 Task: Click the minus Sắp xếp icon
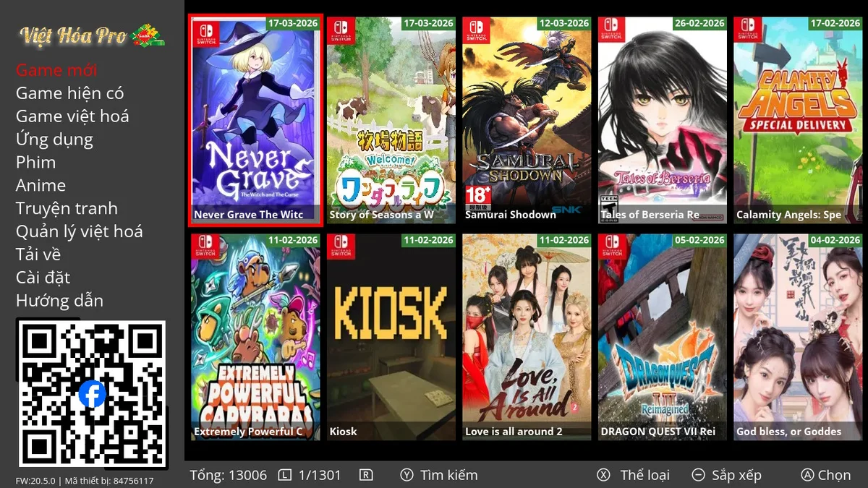[x=698, y=475]
